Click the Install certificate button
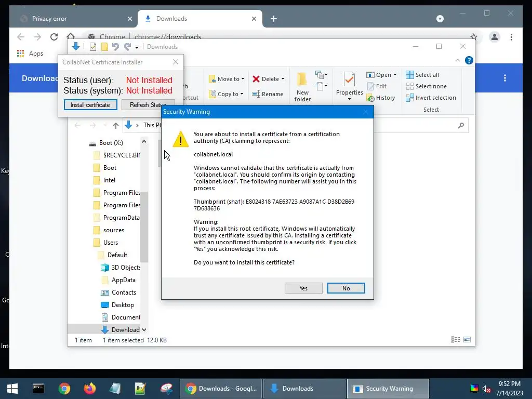The height and width of the screenshot is (399, 532). coord(90,105)
